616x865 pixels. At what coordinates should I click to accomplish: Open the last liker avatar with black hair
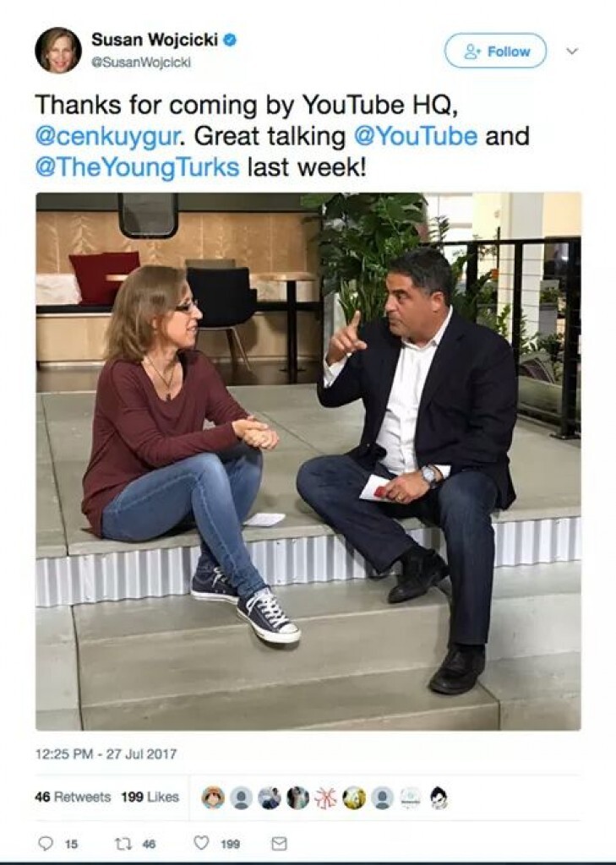(x=439, y=797)
